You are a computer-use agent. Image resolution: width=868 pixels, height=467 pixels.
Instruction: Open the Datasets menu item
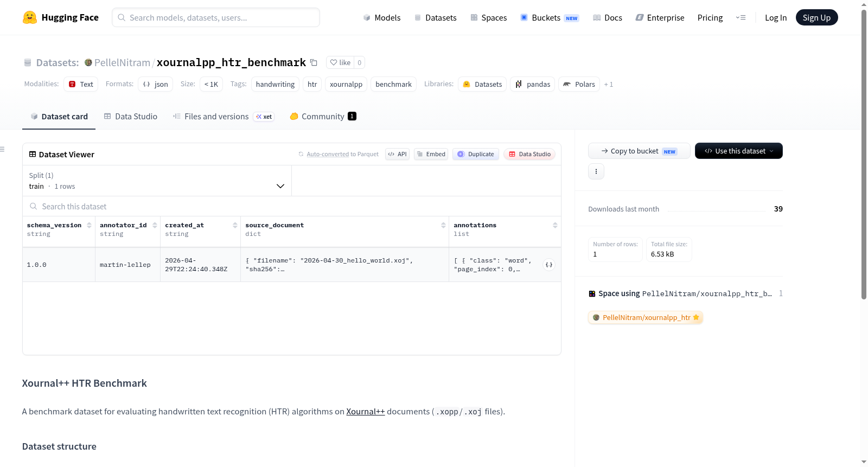point(436,17)
